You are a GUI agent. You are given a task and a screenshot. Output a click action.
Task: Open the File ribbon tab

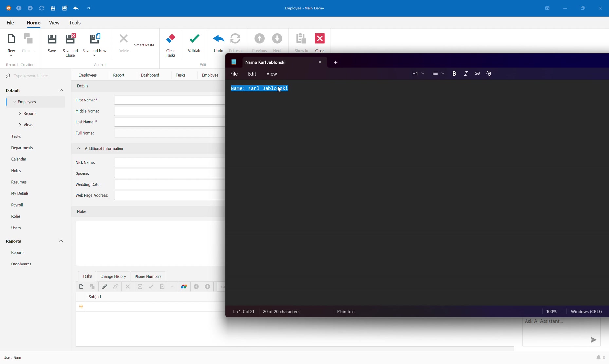(10, 23)
